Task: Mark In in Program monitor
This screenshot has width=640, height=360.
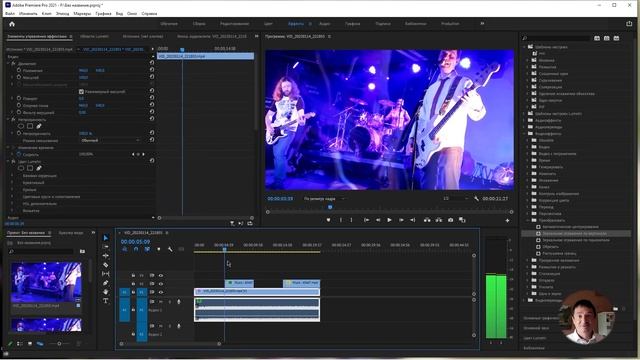Action: 341,220
